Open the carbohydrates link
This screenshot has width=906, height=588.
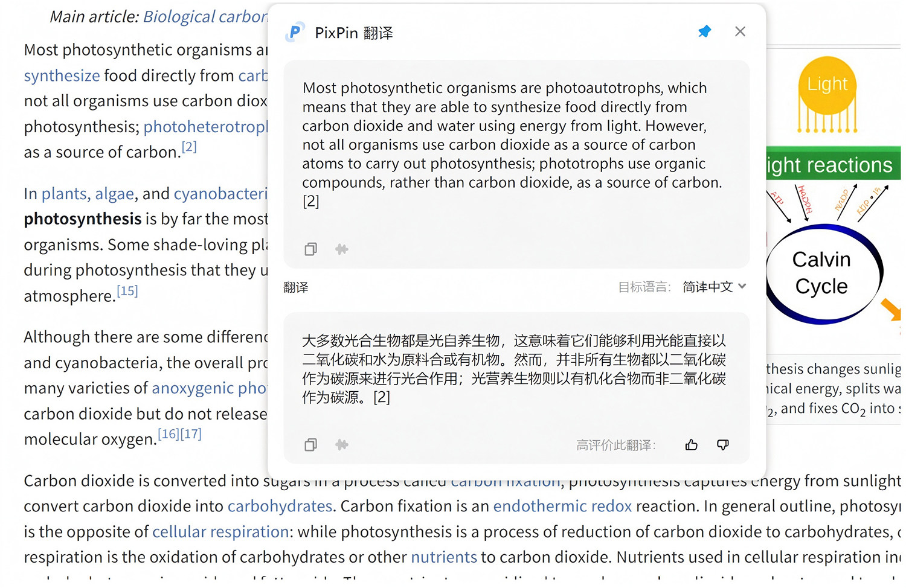click(280, 506)
